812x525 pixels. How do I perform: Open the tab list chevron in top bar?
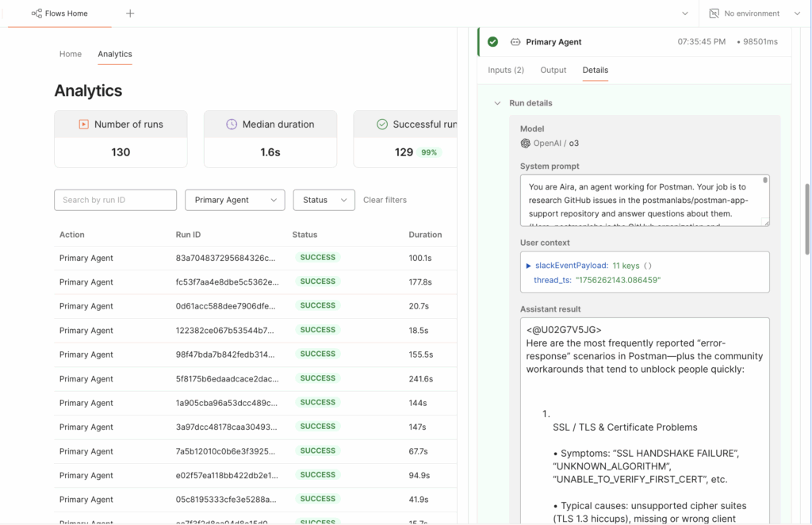tap(684, 13)
